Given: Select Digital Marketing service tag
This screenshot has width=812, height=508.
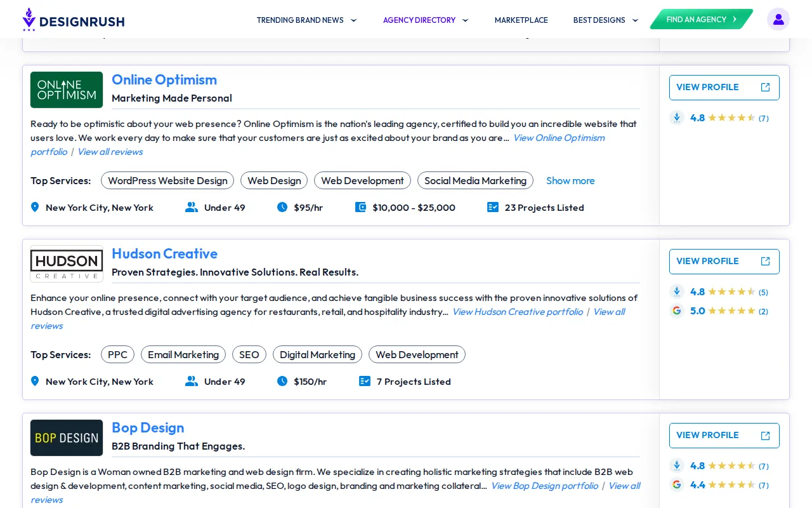Looking at the screenshot, I should click(317, 354).
